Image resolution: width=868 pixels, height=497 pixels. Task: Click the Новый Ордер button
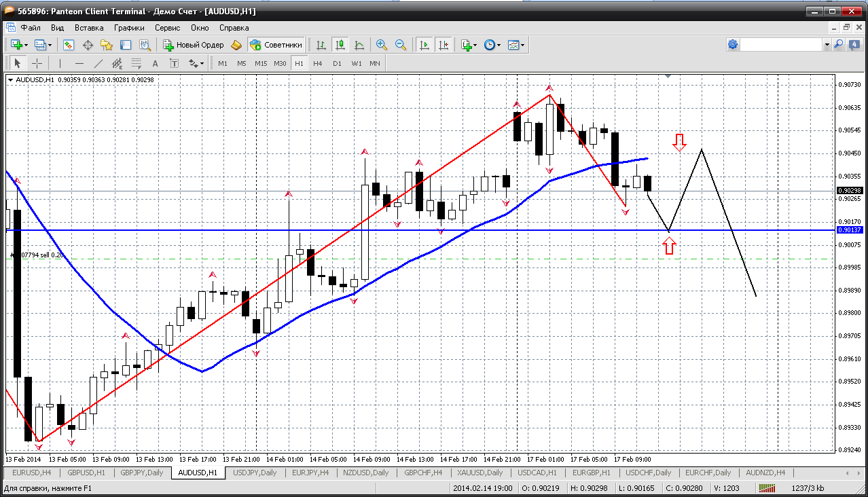click(x=194, y=45)
